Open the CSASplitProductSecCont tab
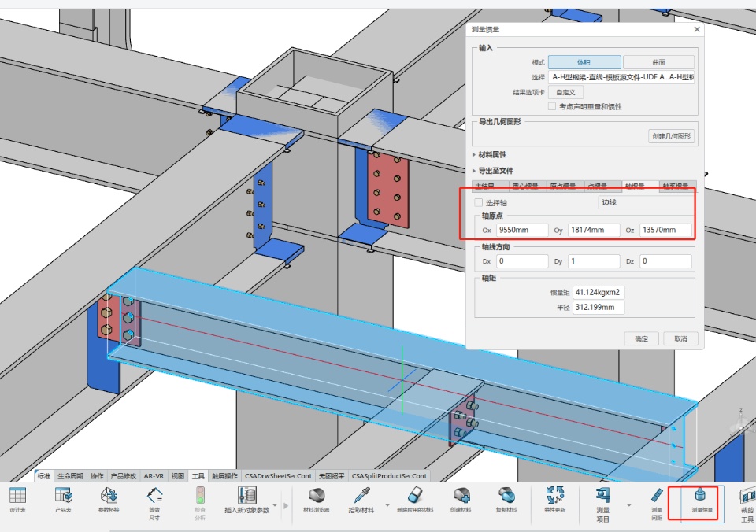 coord(389,475)
